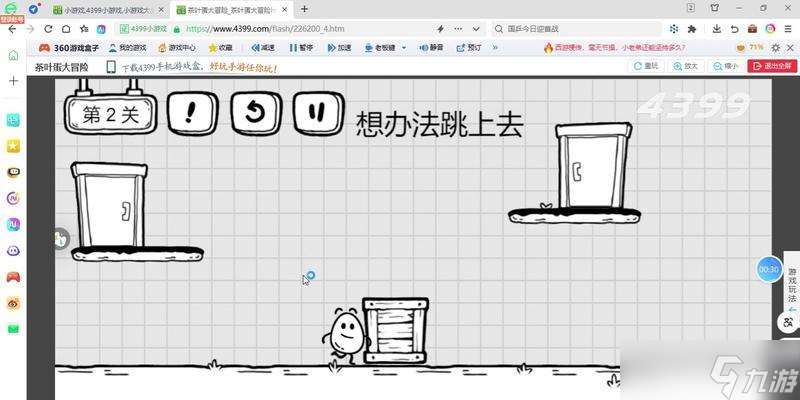Click the sidebar plus add icon

point(14,81)
